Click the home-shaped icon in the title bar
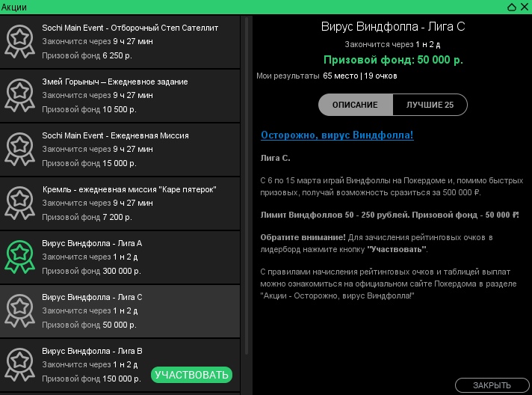The image size is (532, 395). click(511, 7)
